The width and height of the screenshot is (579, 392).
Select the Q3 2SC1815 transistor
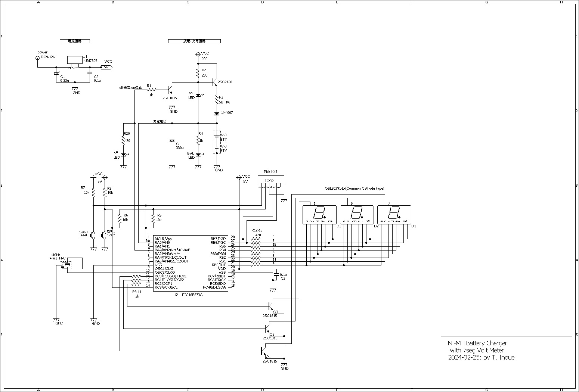pyautogui.click(x=271, y=306)
